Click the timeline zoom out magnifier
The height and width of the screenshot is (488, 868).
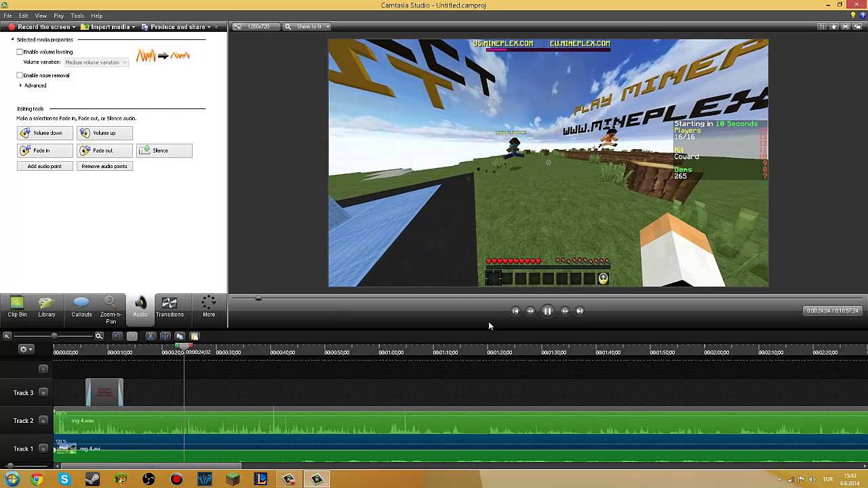7,336
